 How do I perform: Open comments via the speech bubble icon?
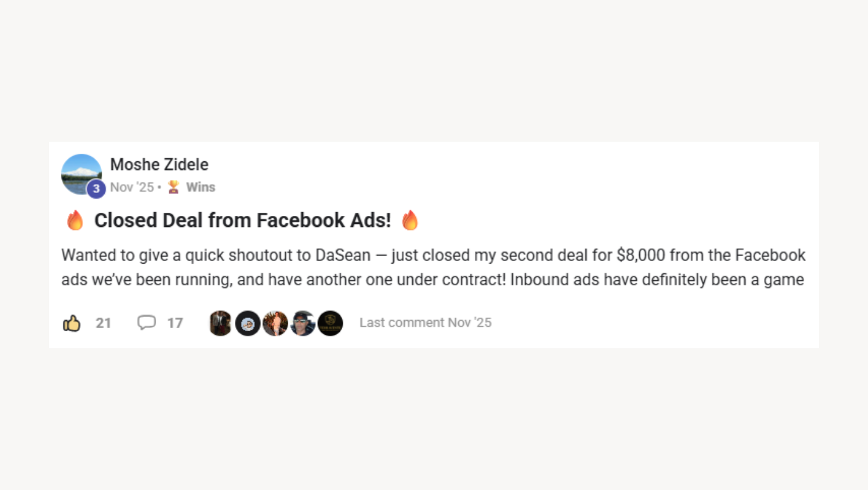pos(146,323)
